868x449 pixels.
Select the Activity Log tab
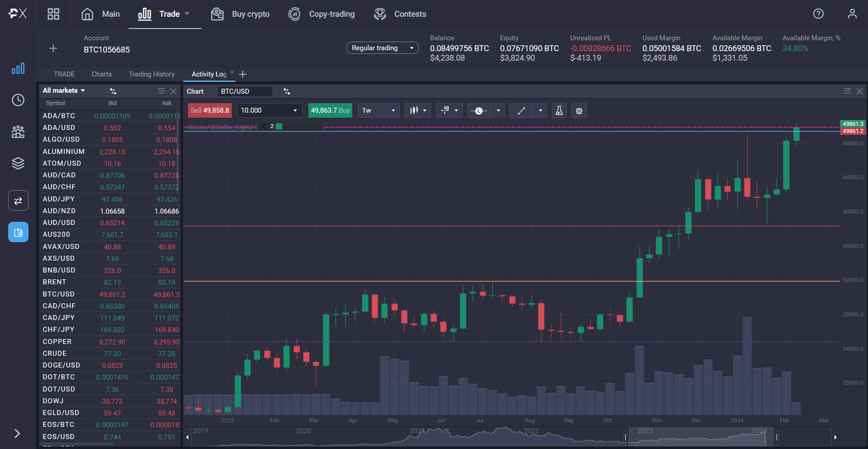click(x=209, y=74)
